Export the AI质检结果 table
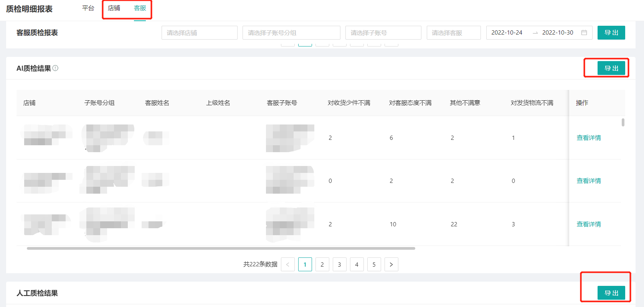Image resolution: width=644 pixels, height=307 pixels. [x=611, y=68]
